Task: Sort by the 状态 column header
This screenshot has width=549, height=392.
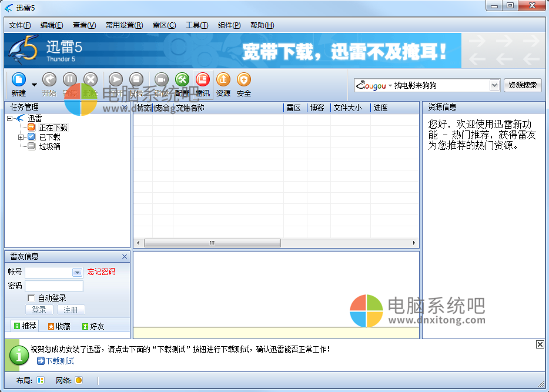Action: pos(143,108)
